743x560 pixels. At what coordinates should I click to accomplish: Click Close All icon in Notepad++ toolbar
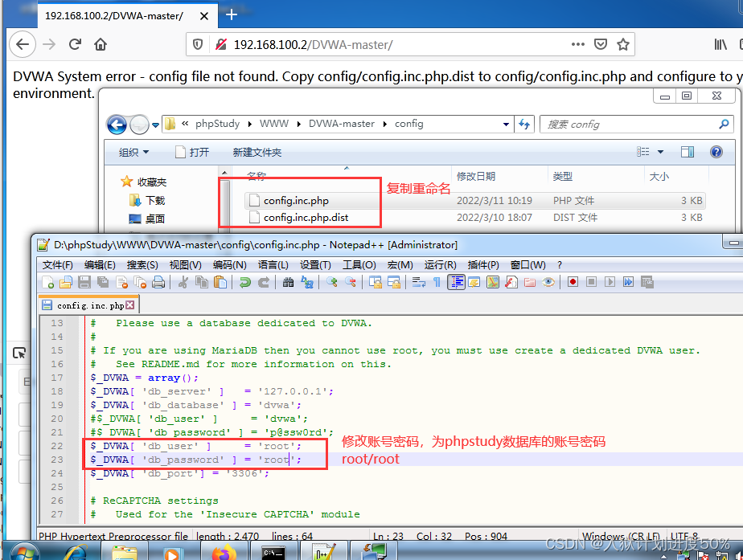140,282
